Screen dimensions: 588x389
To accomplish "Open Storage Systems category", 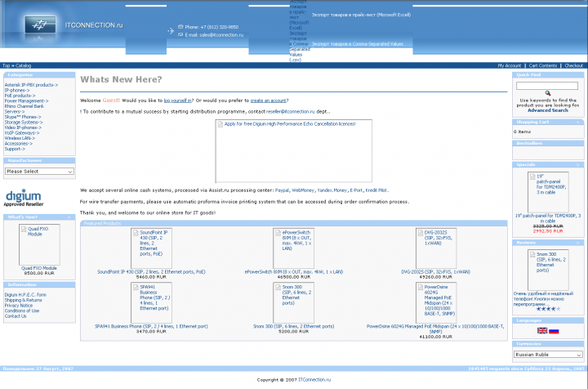I will [x=24, y=123].
